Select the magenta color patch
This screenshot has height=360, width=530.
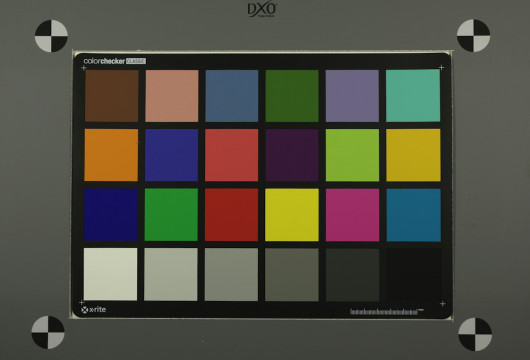[353, 215]
